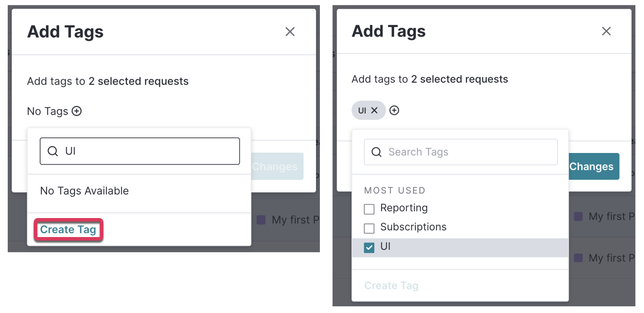Select the Subscriptions tag label
644x313 pixels.
click(413, 227)
